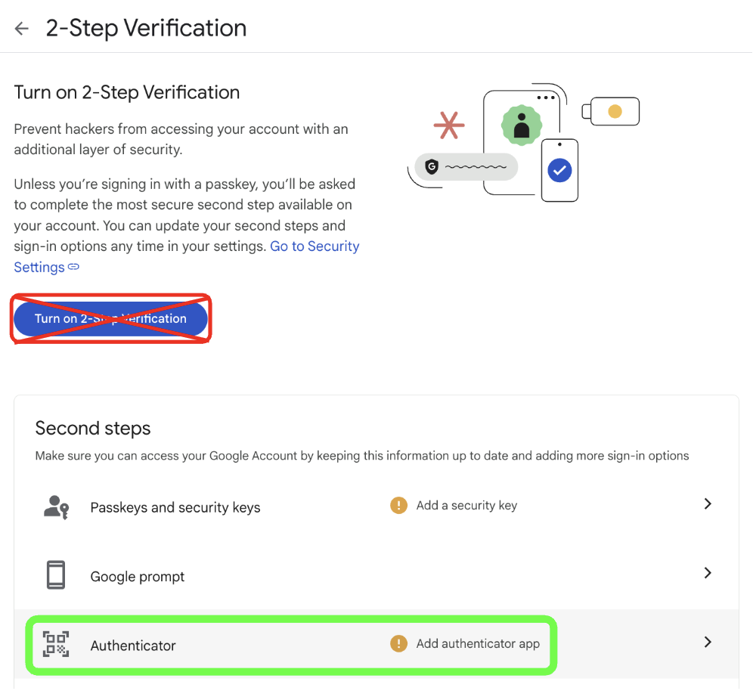
Task: Click warning icon beside Add a security key
Action: coord(398,506)
